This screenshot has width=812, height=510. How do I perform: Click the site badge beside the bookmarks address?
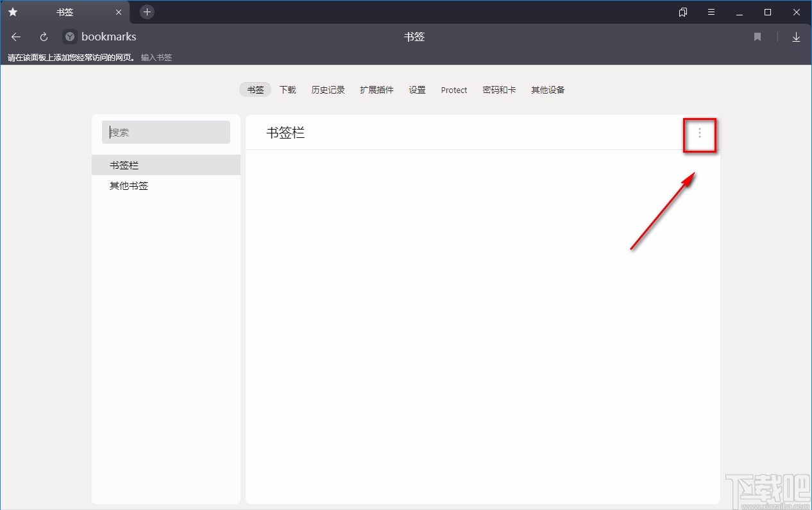click(x=69, y=37)
